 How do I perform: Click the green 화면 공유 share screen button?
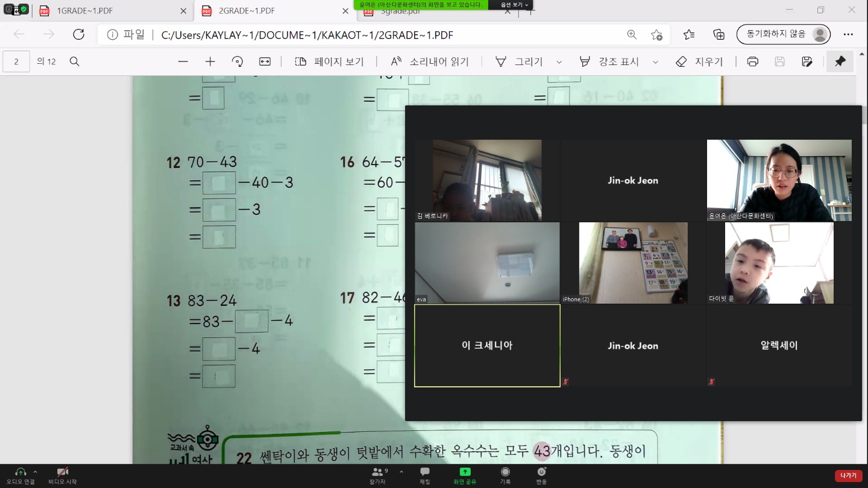tap(465, 475)
